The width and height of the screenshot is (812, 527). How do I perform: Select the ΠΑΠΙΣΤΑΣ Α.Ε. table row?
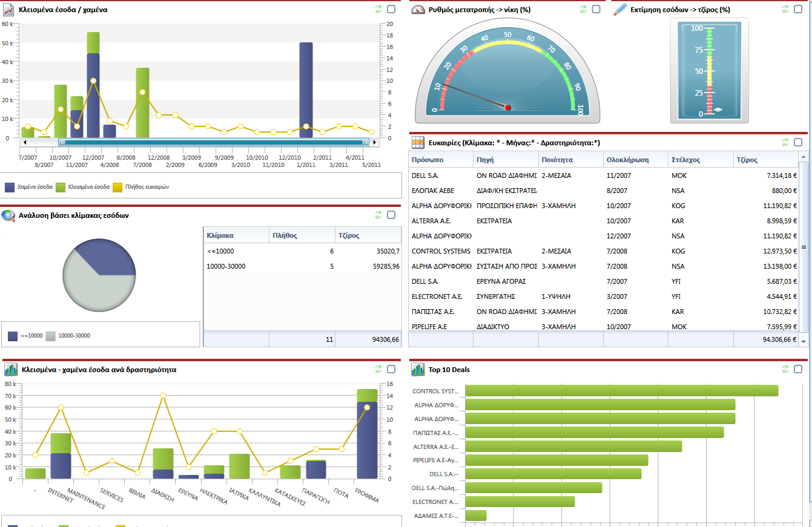[604, 312]
